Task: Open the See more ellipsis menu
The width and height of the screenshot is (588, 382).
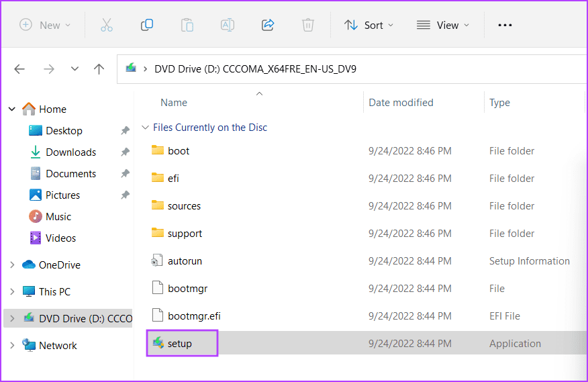Action: 505,25
